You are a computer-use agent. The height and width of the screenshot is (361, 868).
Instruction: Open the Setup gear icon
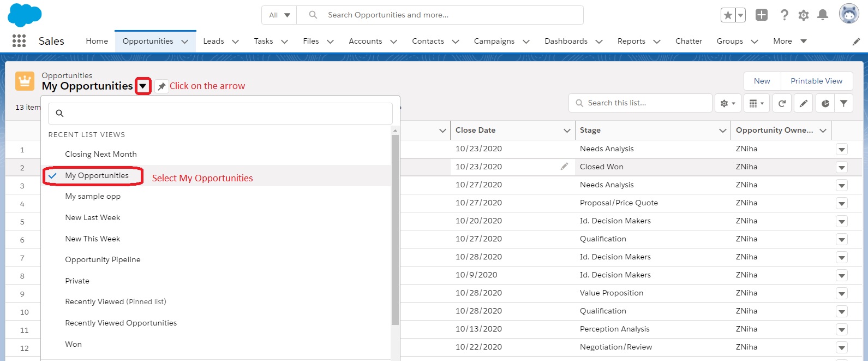click(x=804, y=15)
